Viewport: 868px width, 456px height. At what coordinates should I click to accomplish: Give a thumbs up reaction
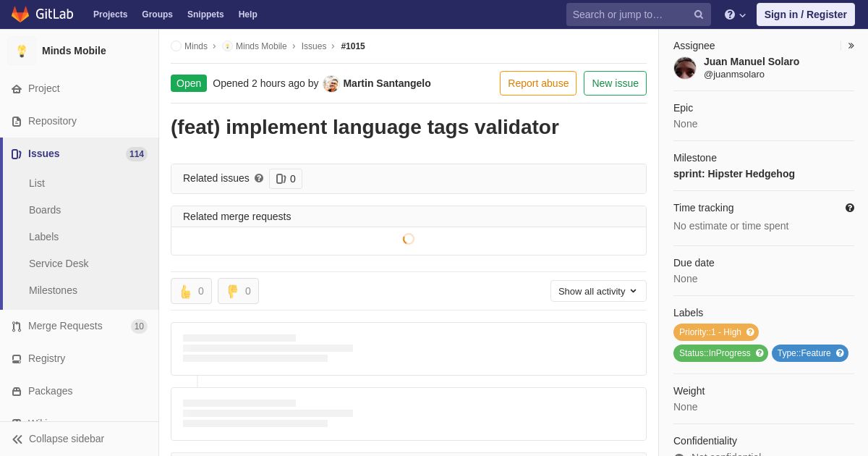(x=191, y=291)
